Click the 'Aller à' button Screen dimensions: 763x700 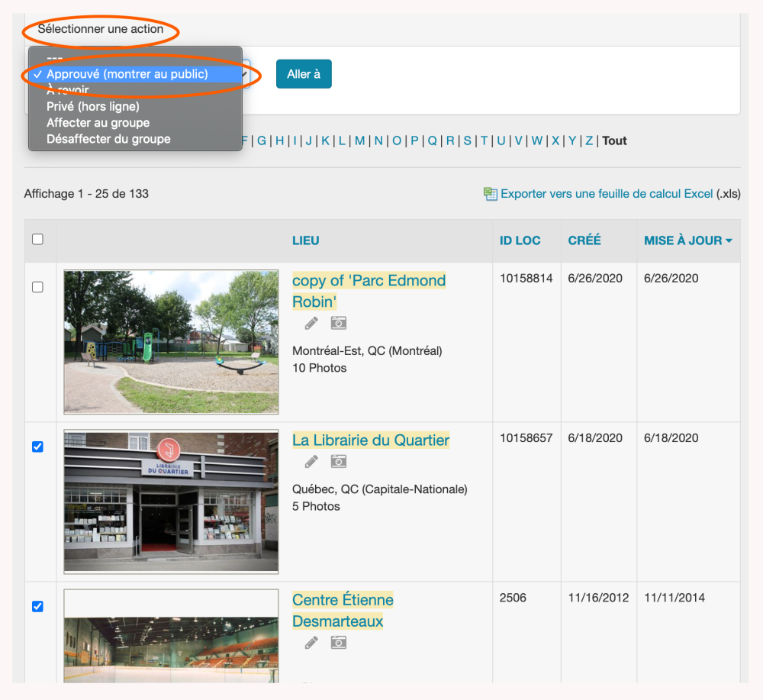tap(304, 74)
